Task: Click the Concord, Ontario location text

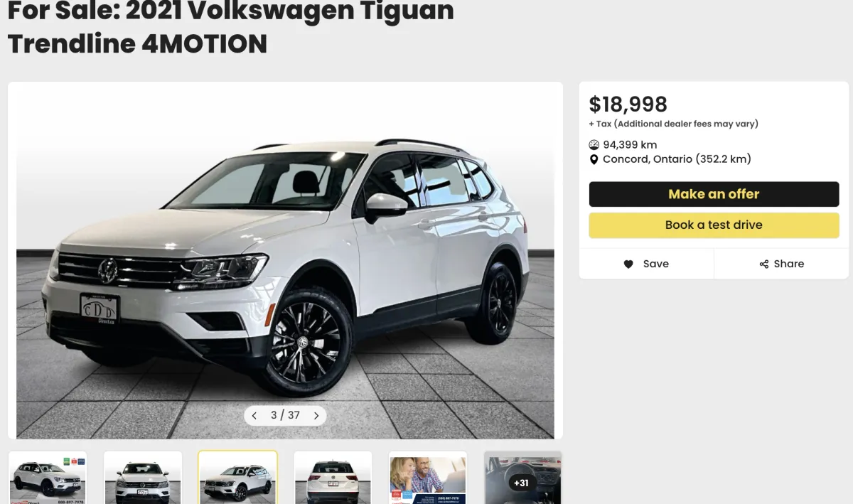Action: point(677,159)
